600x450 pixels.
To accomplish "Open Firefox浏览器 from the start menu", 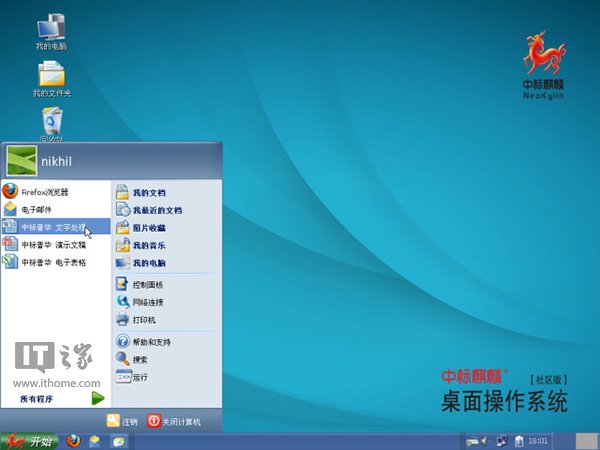I will click(x=45, y=191).
